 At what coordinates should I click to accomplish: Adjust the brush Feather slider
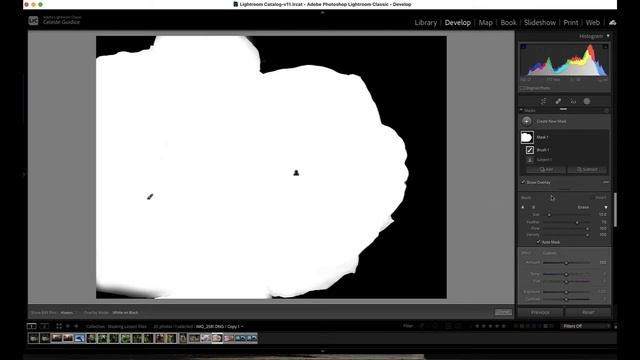(x=577, y=222)
